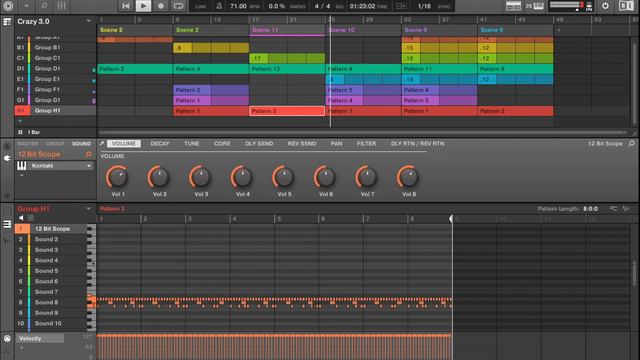Click restart-to-beginning transport button

coord(126,6)
